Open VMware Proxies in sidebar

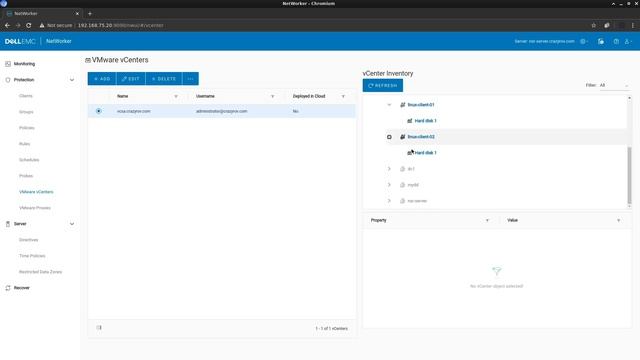[x=35, y=208]
